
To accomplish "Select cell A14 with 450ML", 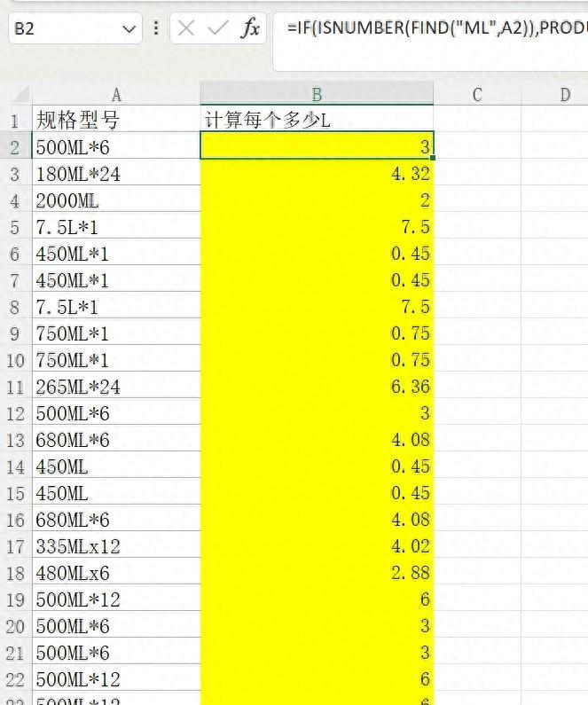I will click(x=116, y=466).
